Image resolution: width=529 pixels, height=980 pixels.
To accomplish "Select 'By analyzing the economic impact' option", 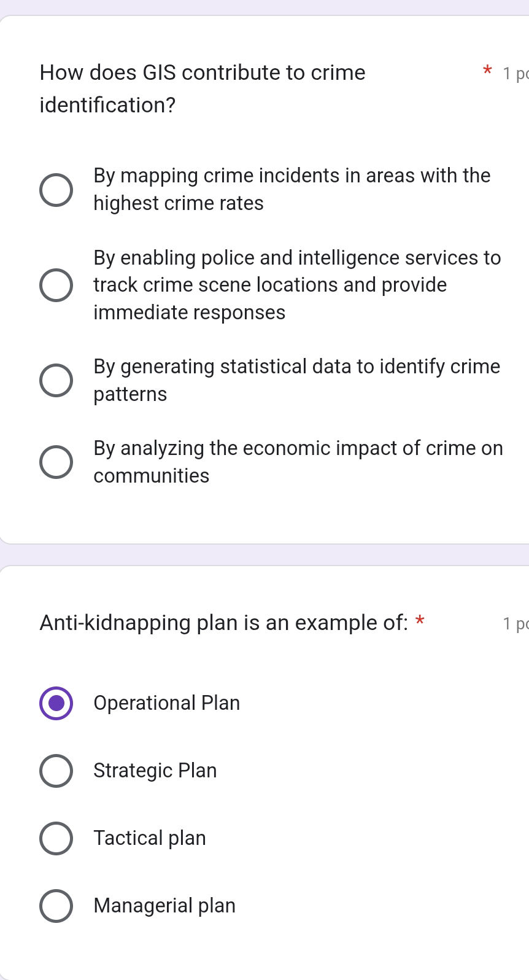I will pos(56,462).
